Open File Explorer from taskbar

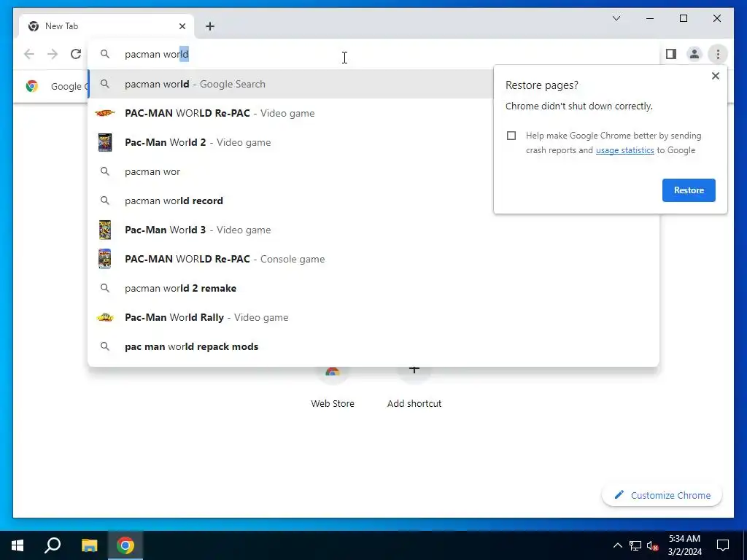click(x=89, y=545)
